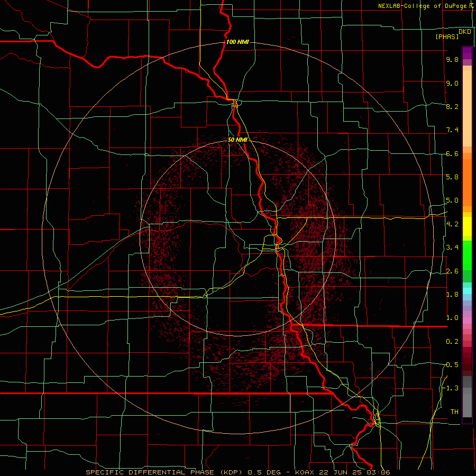
Task: Click the Specific Differential Phase KOAX caption
Action: [237, 472]
